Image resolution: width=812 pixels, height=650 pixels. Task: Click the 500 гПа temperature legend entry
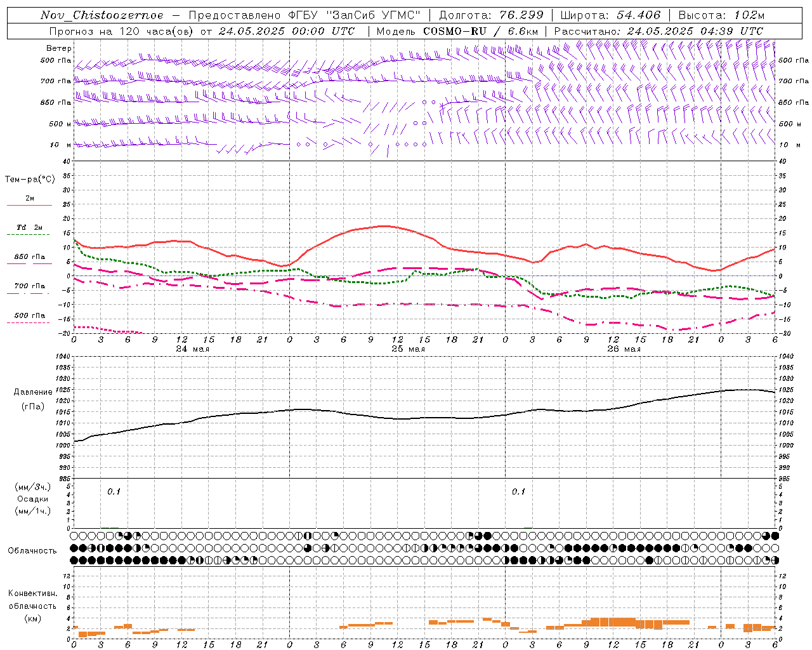[30, 315]
